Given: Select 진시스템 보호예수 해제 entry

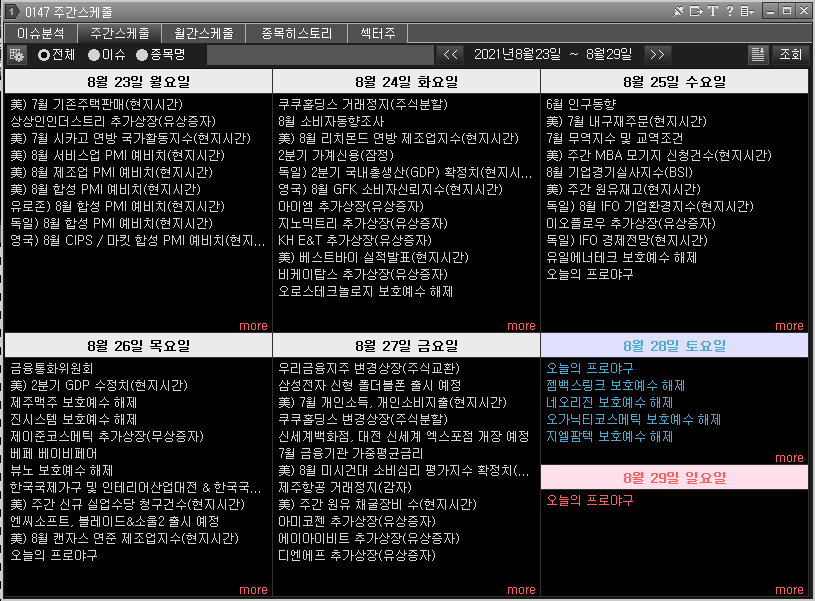Looking at the screenshot, I should coord(73,420).
